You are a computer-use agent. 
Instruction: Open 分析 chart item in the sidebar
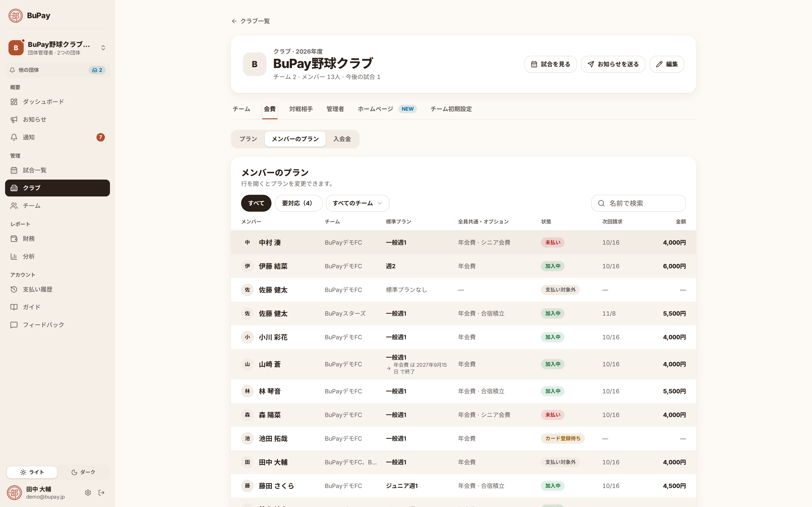point(57,256)
